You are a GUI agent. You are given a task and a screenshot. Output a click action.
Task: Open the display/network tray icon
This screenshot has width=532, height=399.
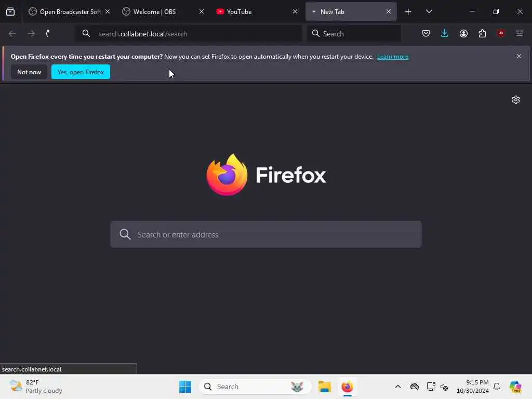[431, 387]
